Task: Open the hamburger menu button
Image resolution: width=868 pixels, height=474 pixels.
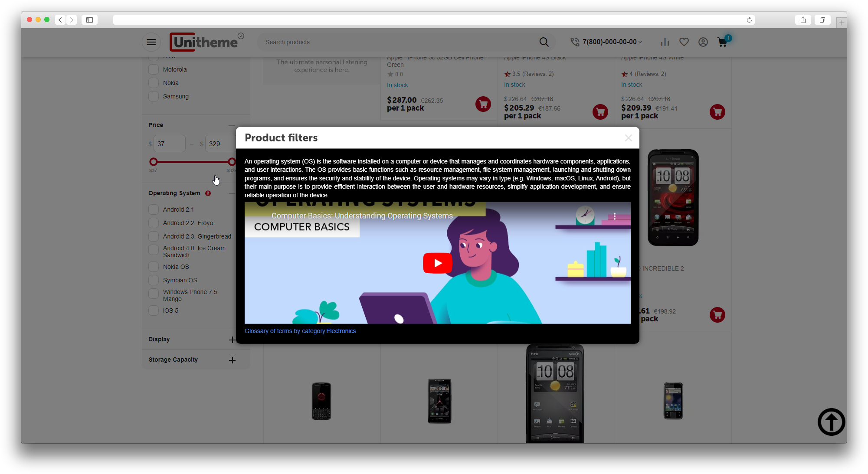Action: click(x=151, y=42)
